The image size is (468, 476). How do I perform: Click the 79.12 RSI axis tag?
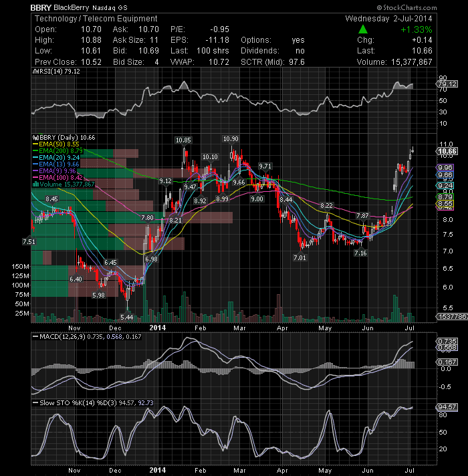447,84
